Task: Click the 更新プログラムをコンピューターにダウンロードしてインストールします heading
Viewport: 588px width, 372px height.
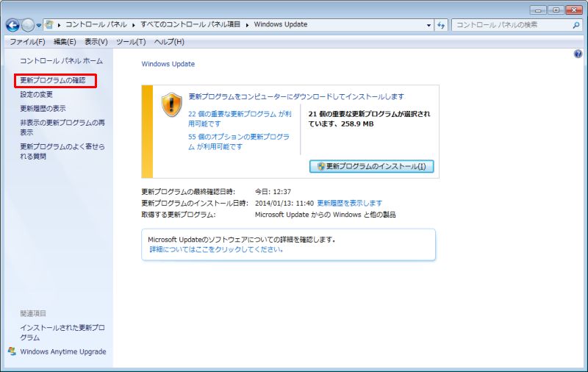Action: pos(296,97)
